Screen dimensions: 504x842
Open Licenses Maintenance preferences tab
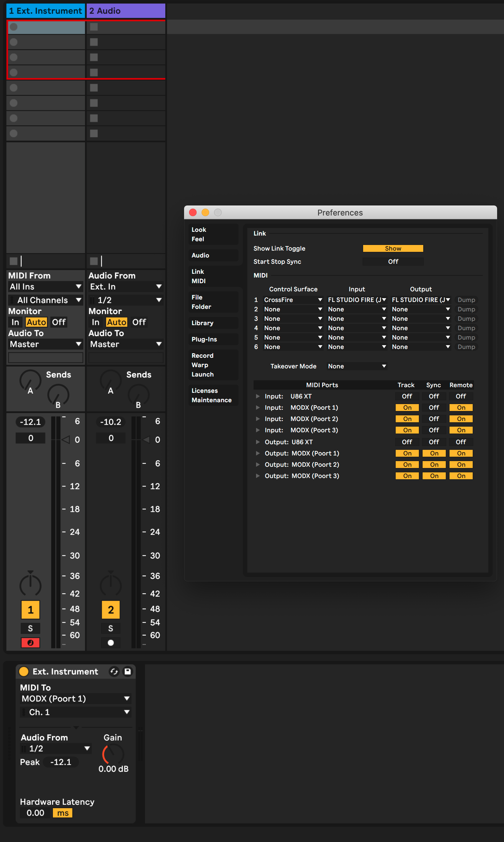tap(213, 395)
